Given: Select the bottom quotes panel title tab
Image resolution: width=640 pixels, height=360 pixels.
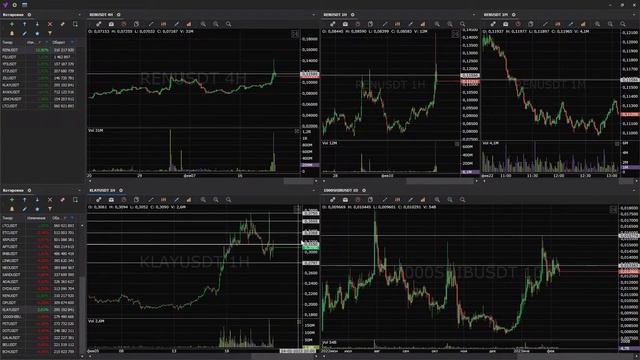Looking at the screenshot, I should pos(13,190).
